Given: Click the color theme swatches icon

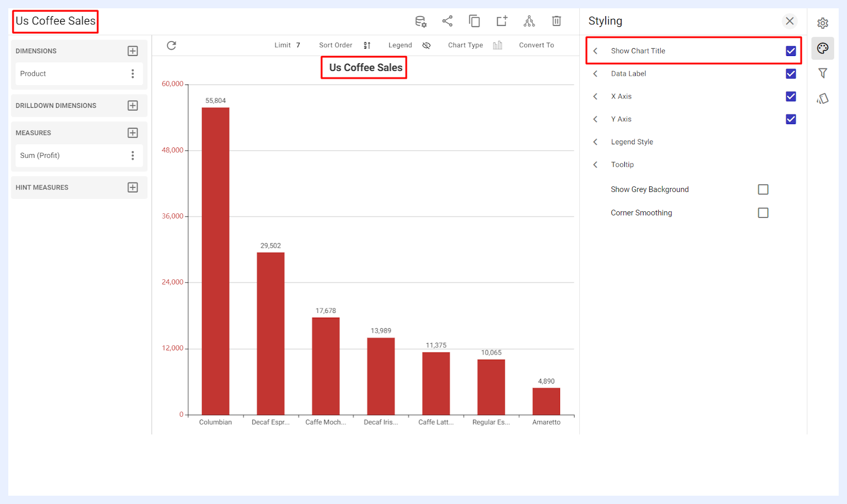Looking at the screenshot, I should (823, 99).
